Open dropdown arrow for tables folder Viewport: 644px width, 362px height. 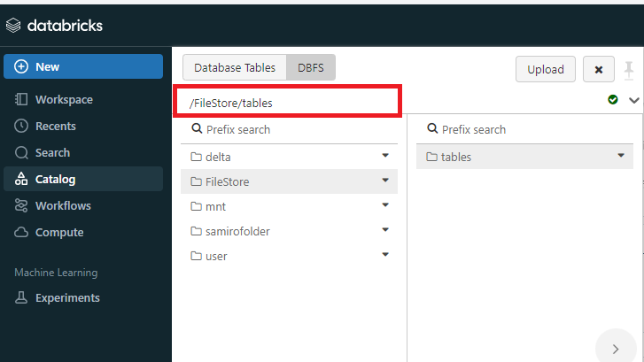(x=622, y=156)
